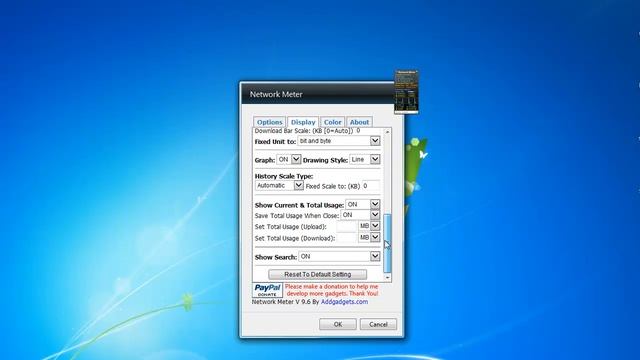Open the Display tab
The height and width of the screenshot is (360, 640).
303,122
